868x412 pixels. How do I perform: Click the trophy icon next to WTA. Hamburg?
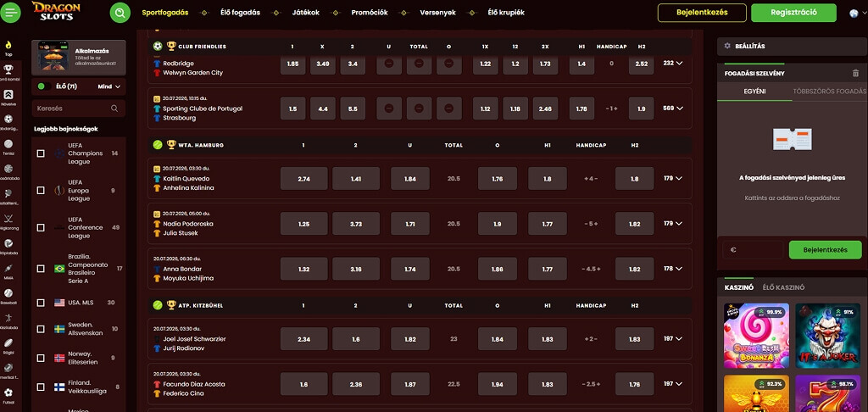[x=171, y=144]
